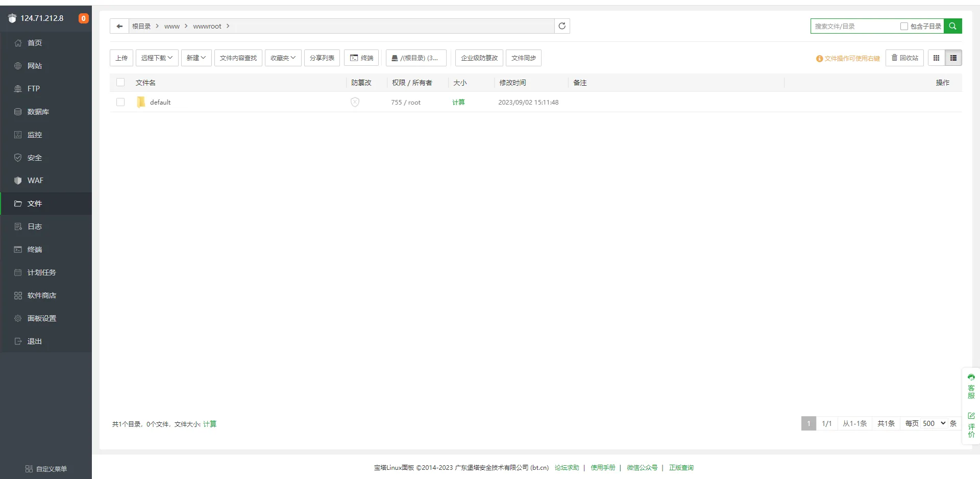The height and width of the screenshot is (479, 980).
Task: Open the customer service (客服) widget
Action: click(x=971, y=386)
